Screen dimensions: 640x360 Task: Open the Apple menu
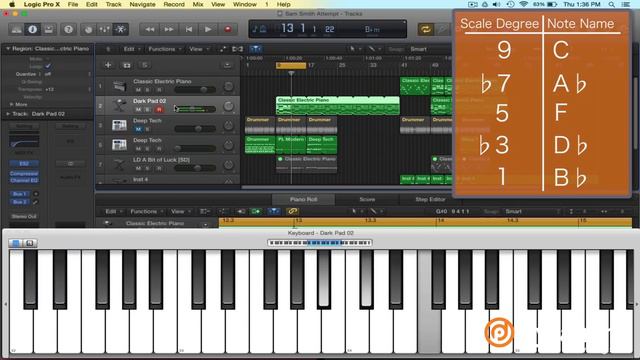[x=12, y=4]
